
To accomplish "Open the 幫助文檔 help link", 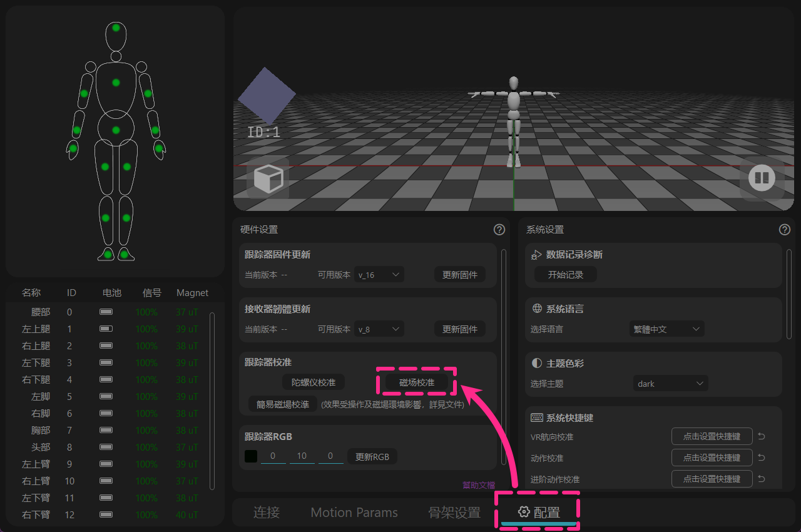I will [x=479, y=484].
